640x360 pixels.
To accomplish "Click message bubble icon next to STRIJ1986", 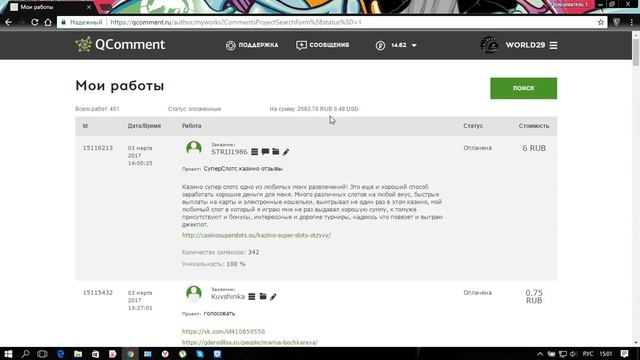I will (x=265, y=152).
